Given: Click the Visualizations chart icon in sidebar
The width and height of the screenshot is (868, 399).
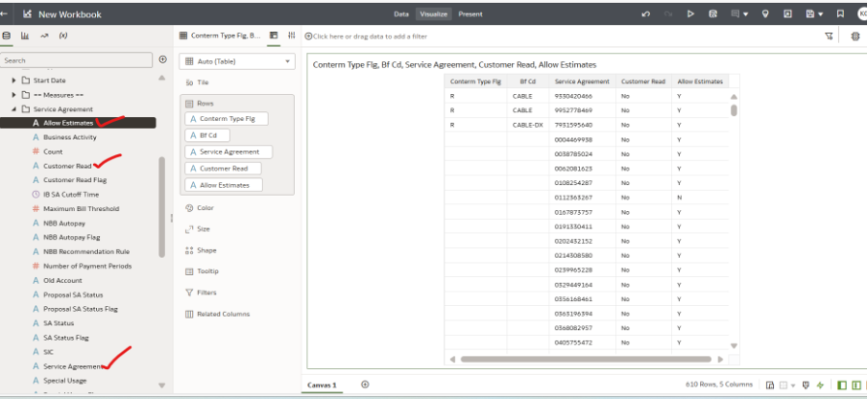Looking at the screenshot, I should (25, 35).
